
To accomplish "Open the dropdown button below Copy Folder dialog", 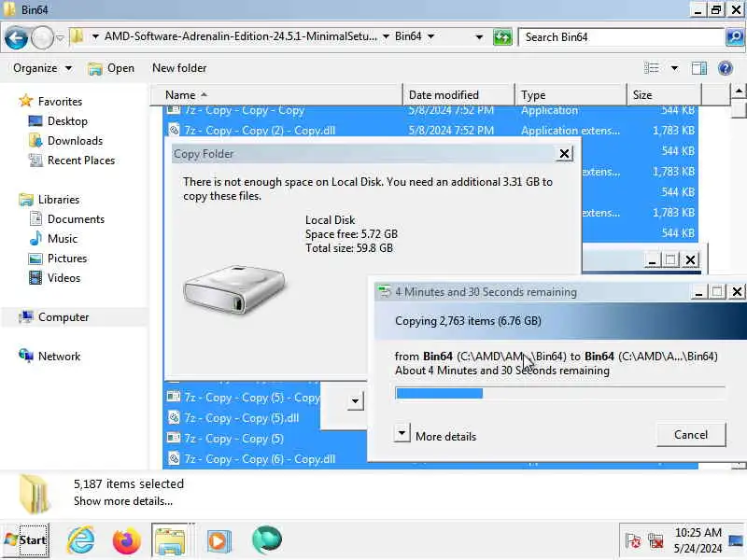I will (x=355, y=401).
